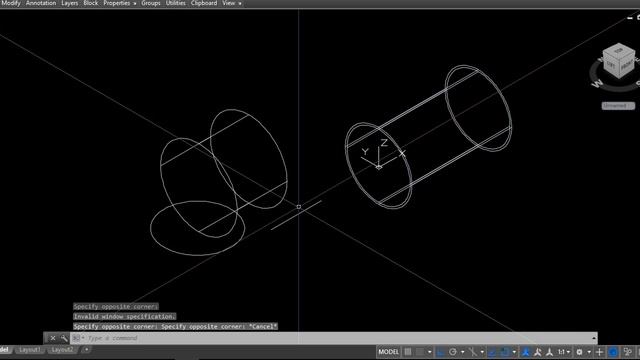Screen dimensions: 640x360
Task: Toggle 2D object snap icon
Action: pyautogui.click(x=505, y=352)
